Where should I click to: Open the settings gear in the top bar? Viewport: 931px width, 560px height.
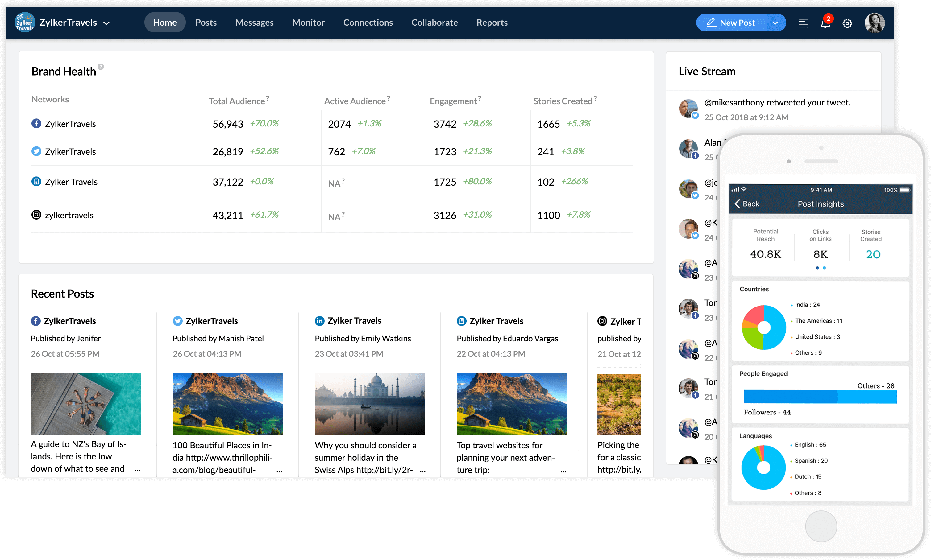(x=847, y=23)
